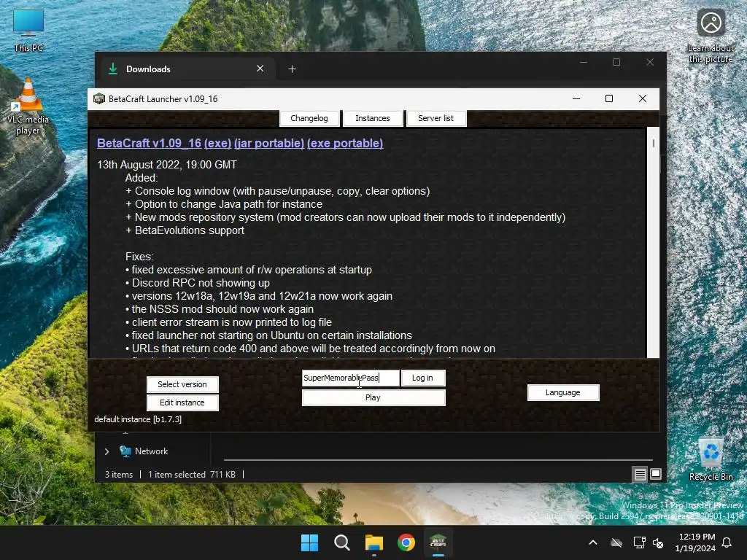The height and width of the screenshot is (560, 747).
Task: Click Learn about this picture icon
Action: tap(711, 36)
